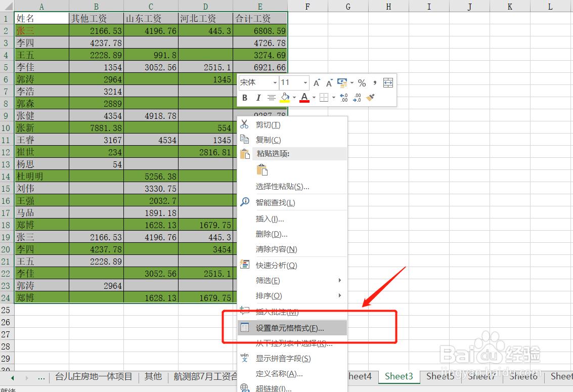Click cell with value 2816.81
This screenshot has width=573, height=392.
click(x=205, y=152)
